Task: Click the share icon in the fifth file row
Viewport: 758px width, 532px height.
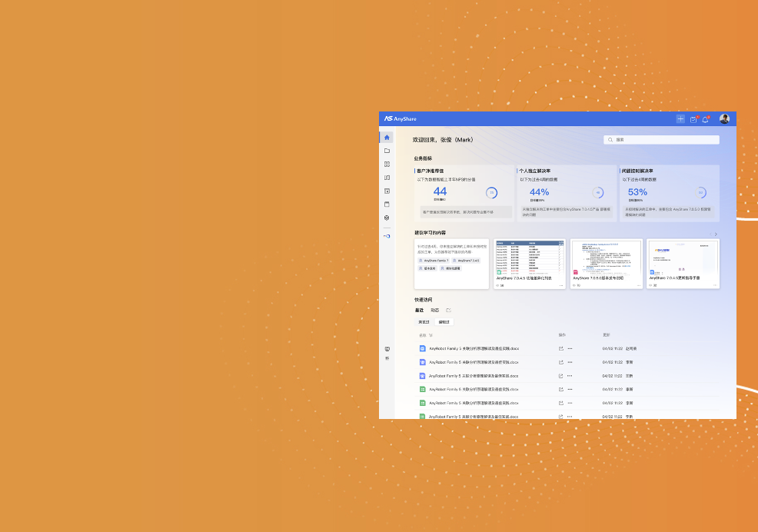Action: [x=560, y=402]
